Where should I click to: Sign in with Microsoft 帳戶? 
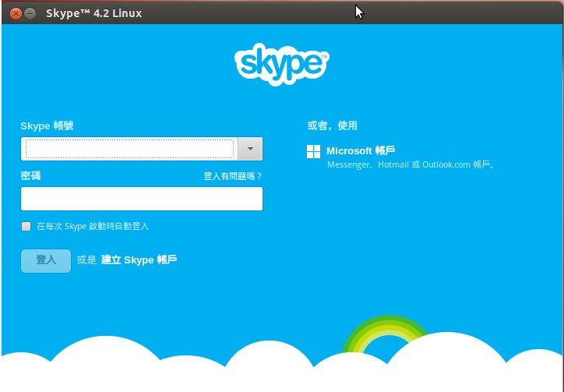(x=361, y=151)
